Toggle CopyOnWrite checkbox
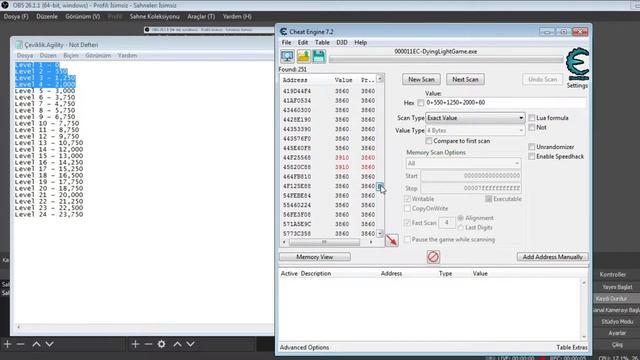This screenshot has height=360, width=640. click(x=407, y=209)
